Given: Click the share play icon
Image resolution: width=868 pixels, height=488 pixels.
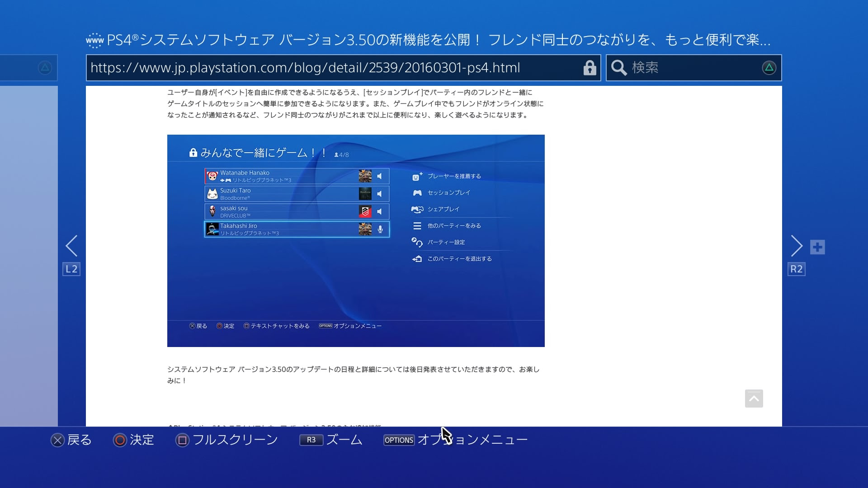Looking at the screenshot, I should pos(417,209).
